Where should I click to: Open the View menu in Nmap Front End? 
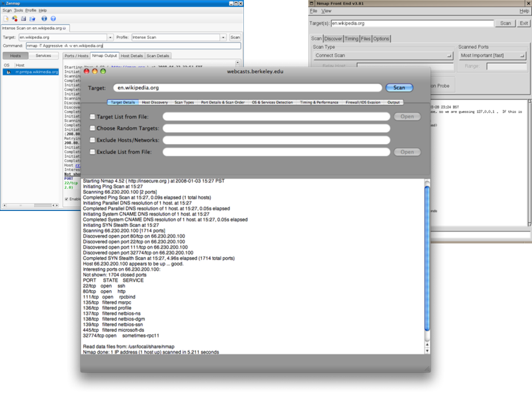click(x=326, y=11)
